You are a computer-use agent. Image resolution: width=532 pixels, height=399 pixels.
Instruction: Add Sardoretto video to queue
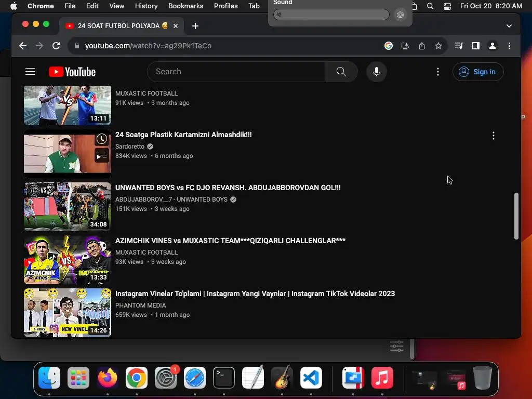tap(102, 156)
